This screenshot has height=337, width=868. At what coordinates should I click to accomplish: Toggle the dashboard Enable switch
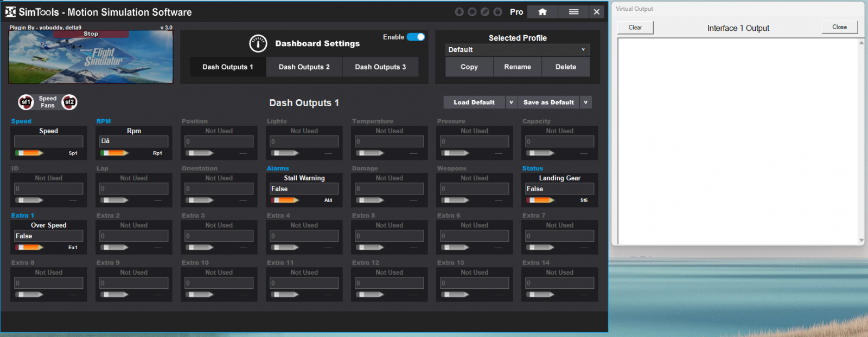[x=416, y=37]
